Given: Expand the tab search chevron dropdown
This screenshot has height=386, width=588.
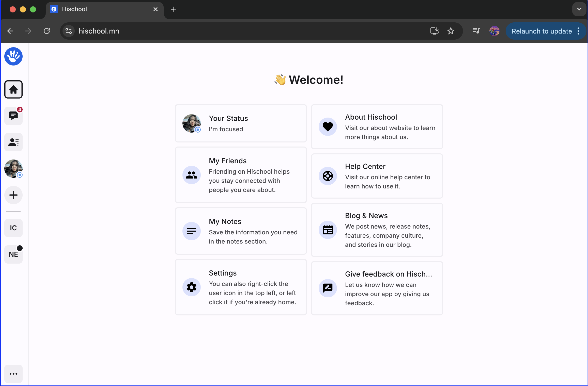Looking at the screenshot, I should (x=579, y=9).
